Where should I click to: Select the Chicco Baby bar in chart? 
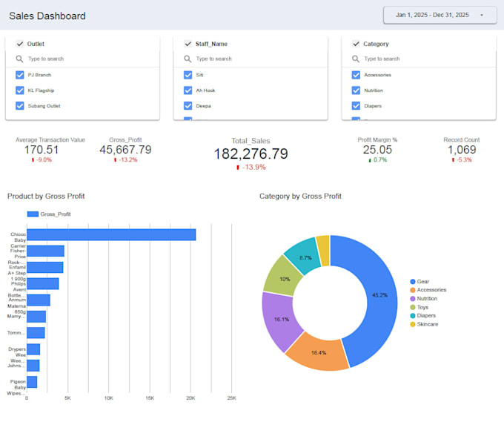pyautogui.click(x=111, y=235)
